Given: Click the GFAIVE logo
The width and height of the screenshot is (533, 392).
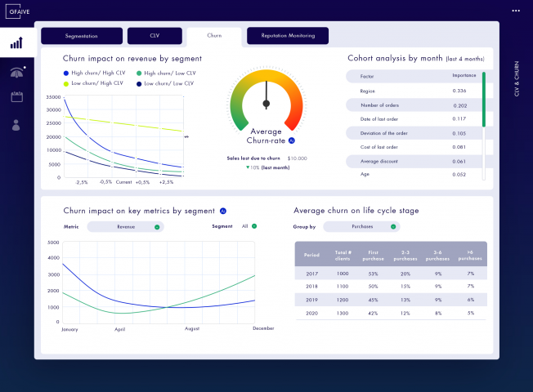Looking at the screenshot, I should [18, 11].
